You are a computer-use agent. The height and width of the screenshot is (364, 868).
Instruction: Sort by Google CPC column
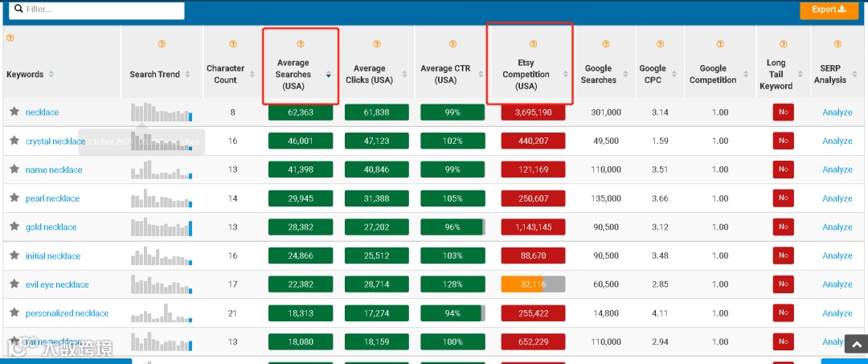tap(675, 74)
